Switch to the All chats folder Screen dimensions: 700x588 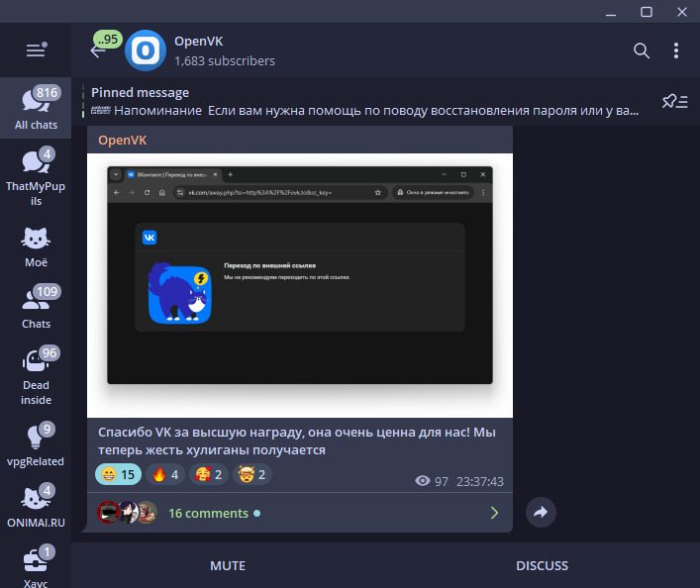(36, 109)
